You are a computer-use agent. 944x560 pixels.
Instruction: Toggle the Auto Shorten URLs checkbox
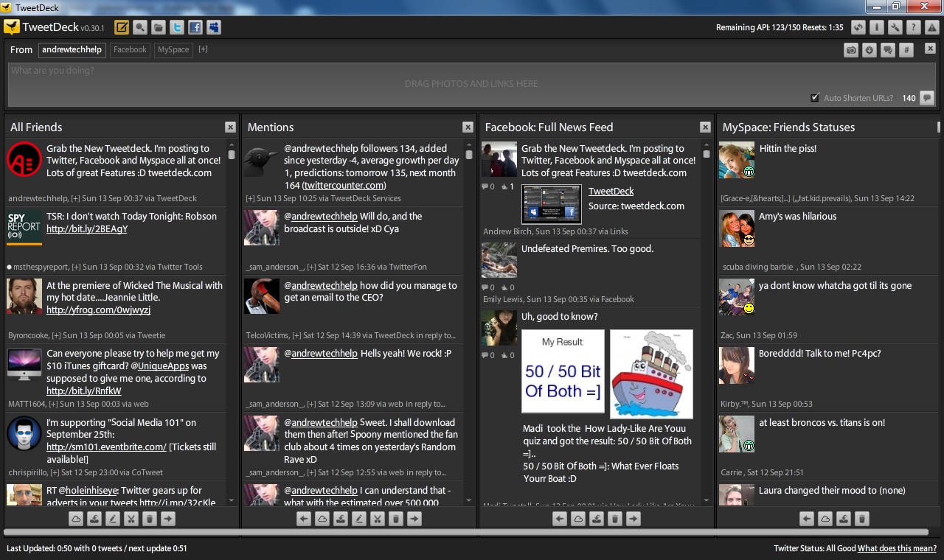click(x=815, y=97)
